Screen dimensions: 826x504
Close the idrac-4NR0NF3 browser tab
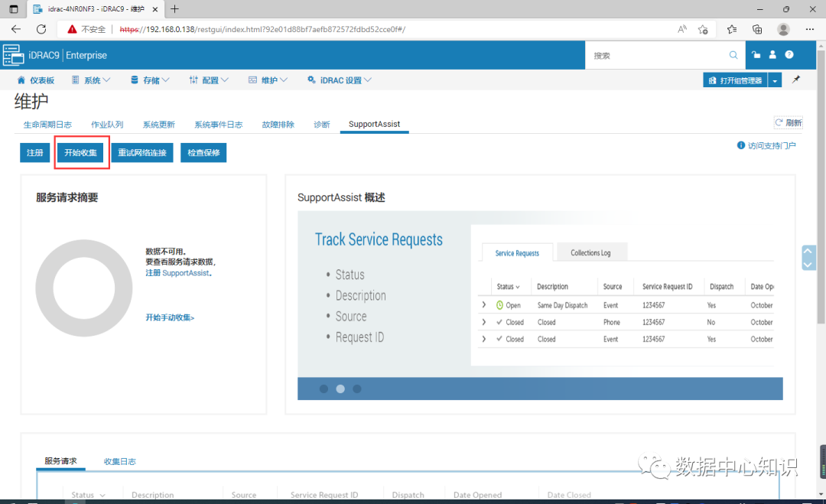tap(154, 9)
